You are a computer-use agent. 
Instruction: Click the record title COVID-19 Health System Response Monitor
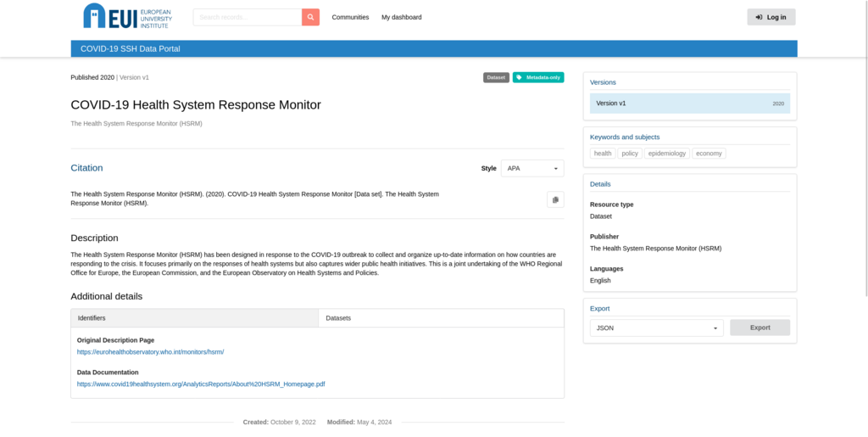(196, 104)
